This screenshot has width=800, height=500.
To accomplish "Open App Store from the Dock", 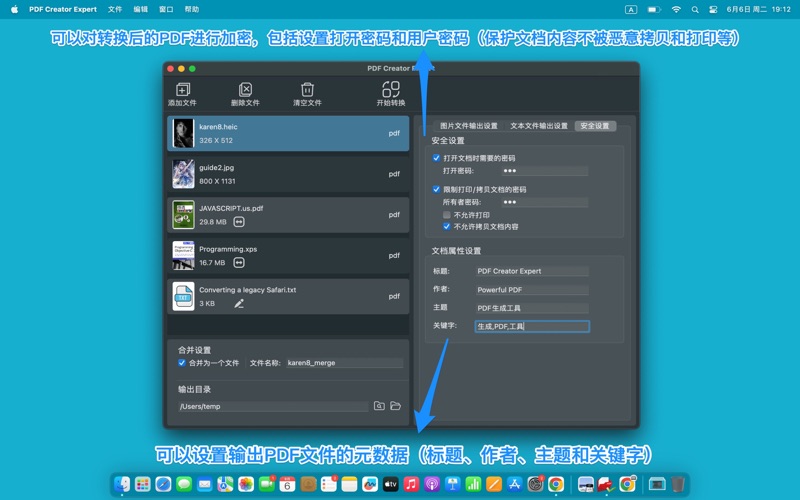I will click(x=515, y=484).
